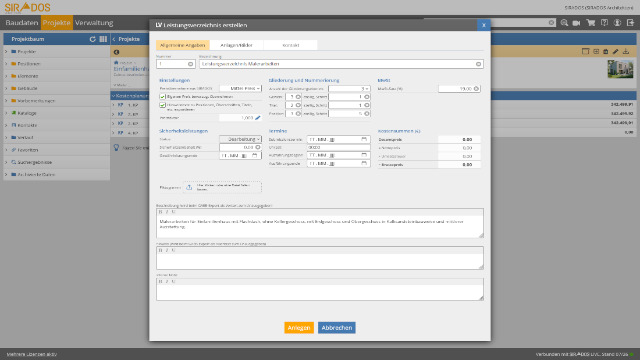Toggle the first checkbox under Einstellungen
Screen dimensions: 640x360
pos(162,97)
